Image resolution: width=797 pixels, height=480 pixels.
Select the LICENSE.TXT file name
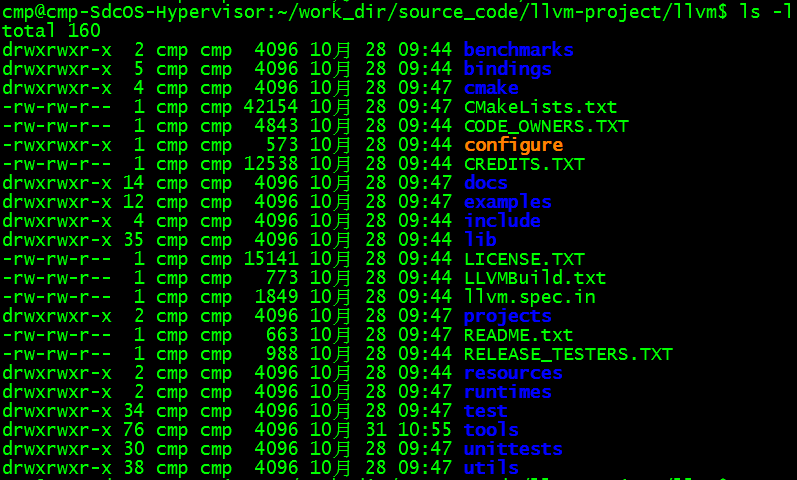click(525, 259)
